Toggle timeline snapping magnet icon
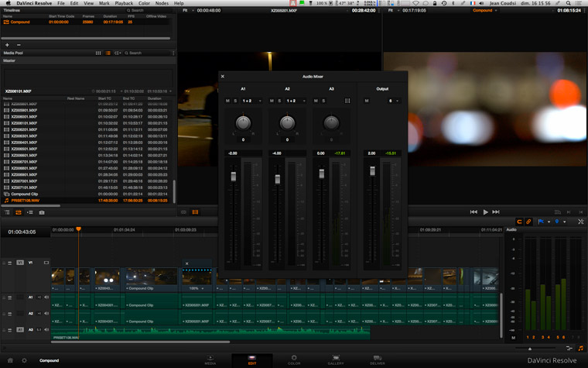 point(519,222)
